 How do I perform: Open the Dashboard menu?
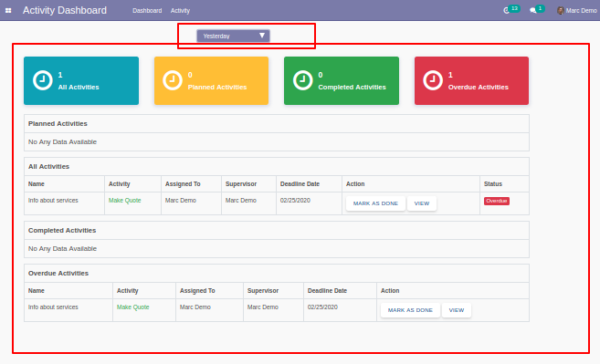pos(147,11)
